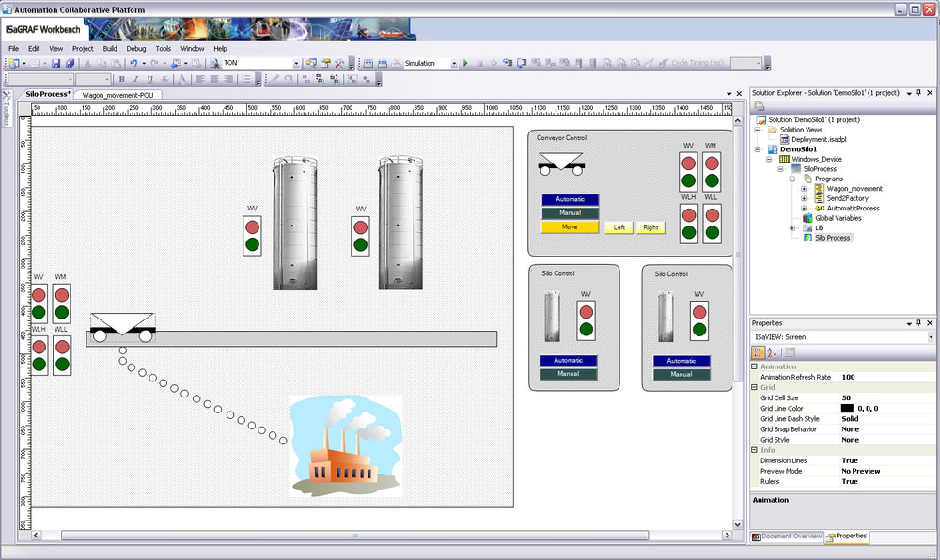Click the magnifier zoom icon on drawing toolbar
The height and width of the screenshot is (560, 940).
coord(287,79)
